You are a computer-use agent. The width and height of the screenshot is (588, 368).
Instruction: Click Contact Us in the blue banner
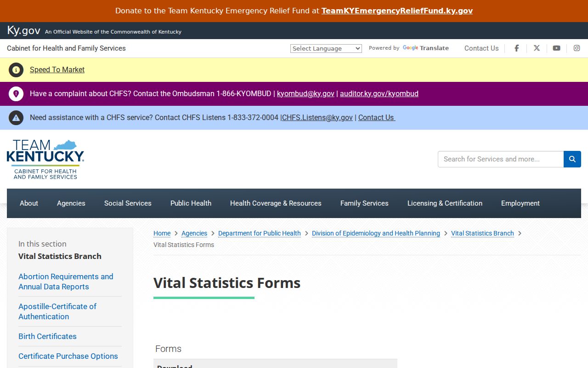[377, 118]
